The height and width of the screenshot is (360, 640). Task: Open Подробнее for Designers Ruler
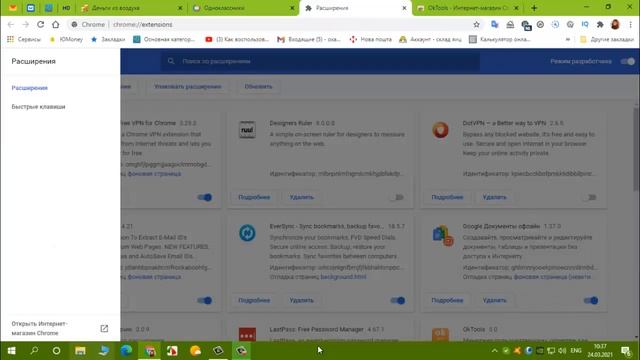(254, 197)
